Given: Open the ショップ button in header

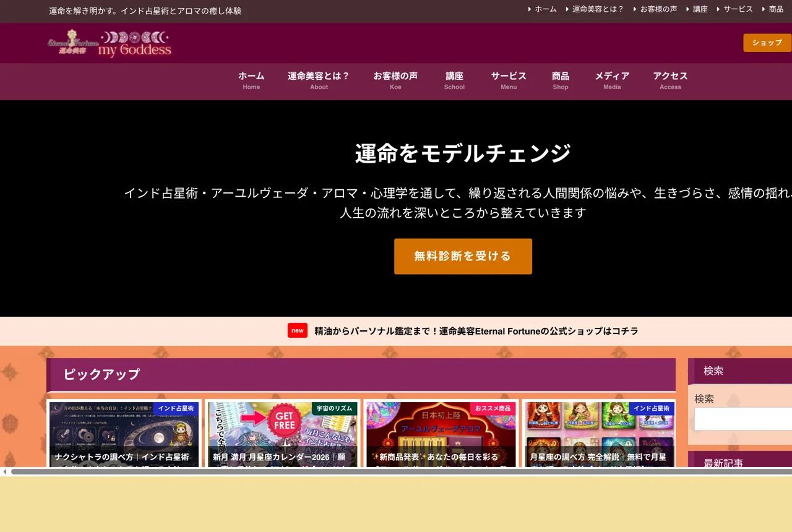Looking at the screenshot, I should 767,43.
